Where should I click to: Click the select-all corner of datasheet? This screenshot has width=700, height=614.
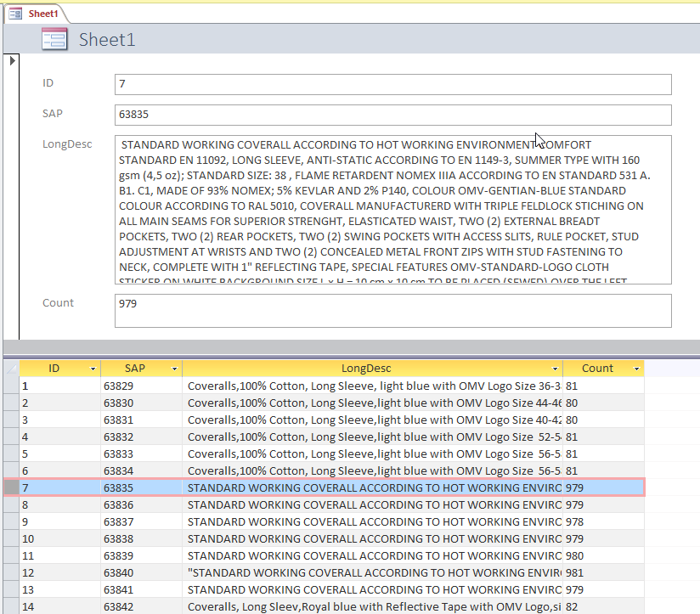(12, 369)
